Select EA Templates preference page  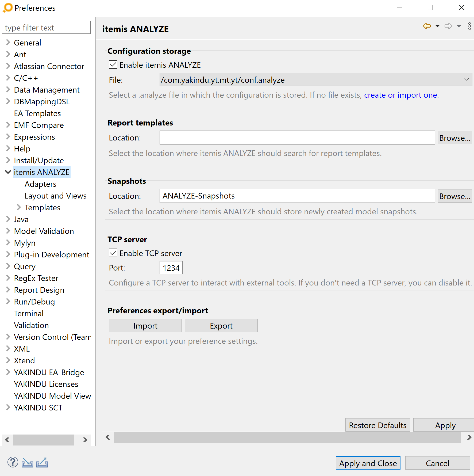[37, 113]
